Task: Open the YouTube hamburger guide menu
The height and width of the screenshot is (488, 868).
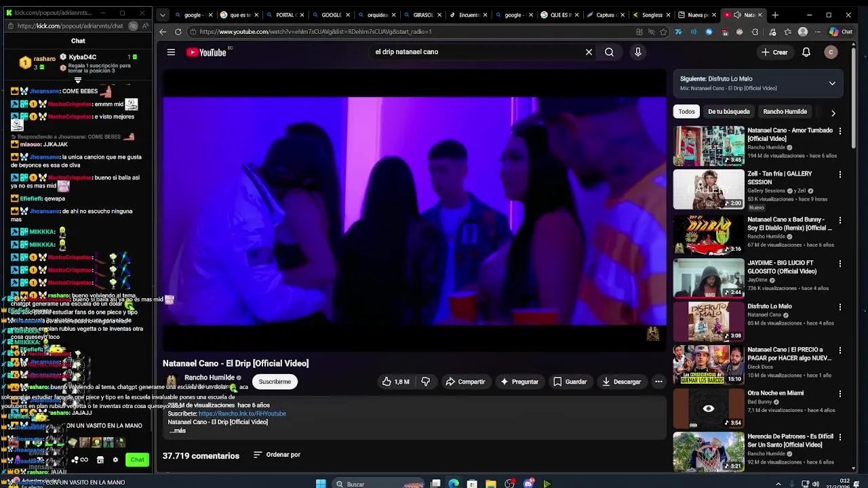Action: tap(171, 52)
